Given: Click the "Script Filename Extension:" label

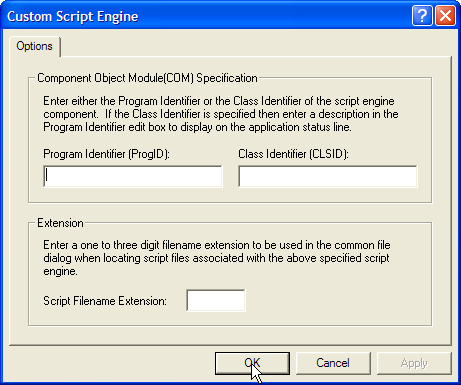Looking at the screenshot, I should tap(105, 301).
